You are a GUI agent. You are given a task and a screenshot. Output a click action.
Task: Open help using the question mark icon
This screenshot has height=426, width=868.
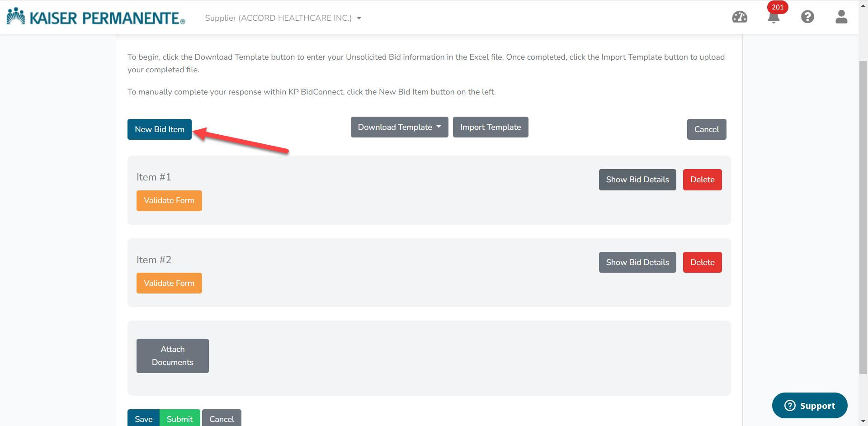point(807,17)
